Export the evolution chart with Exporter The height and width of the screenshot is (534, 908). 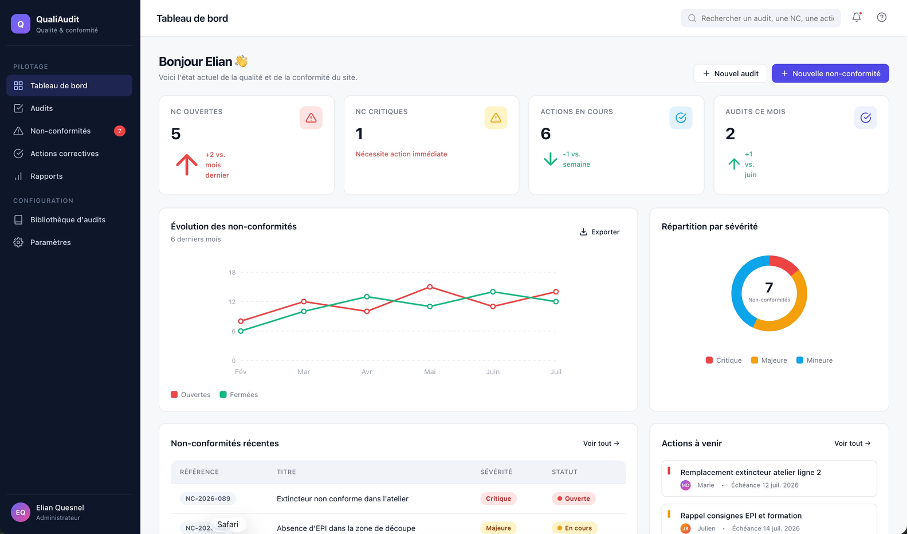pos(600,232)
